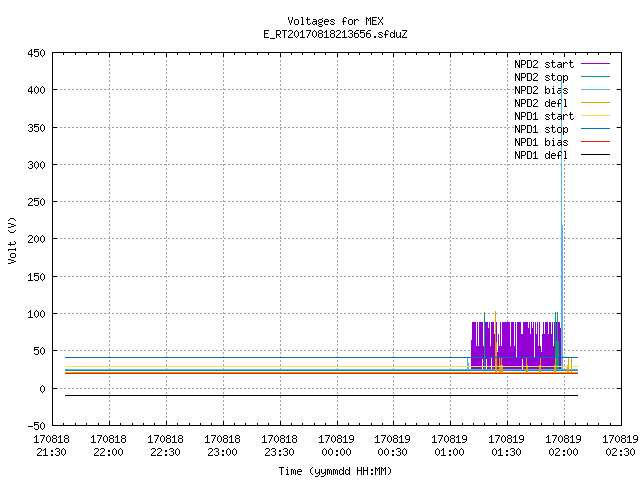Click the "NPD1 stop" legend label
Viewport: 640px width, 480px height.
[x=541, y=129]
